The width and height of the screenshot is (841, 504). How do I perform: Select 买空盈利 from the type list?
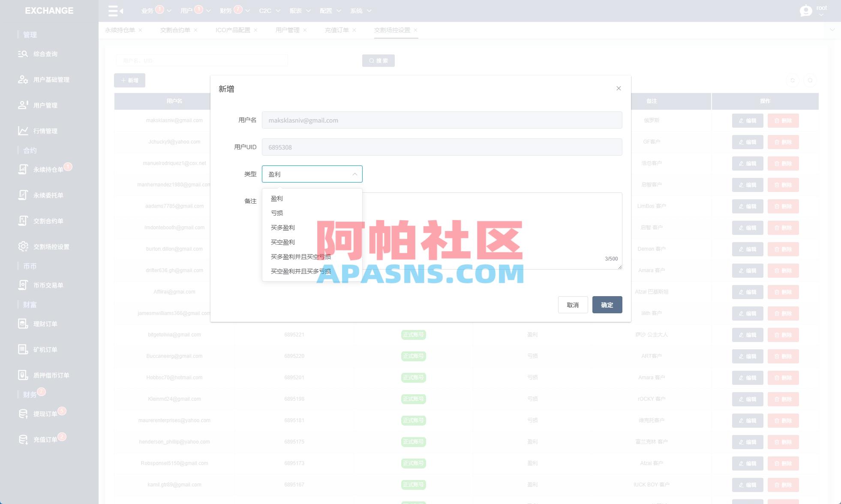[x=283, y=242]
